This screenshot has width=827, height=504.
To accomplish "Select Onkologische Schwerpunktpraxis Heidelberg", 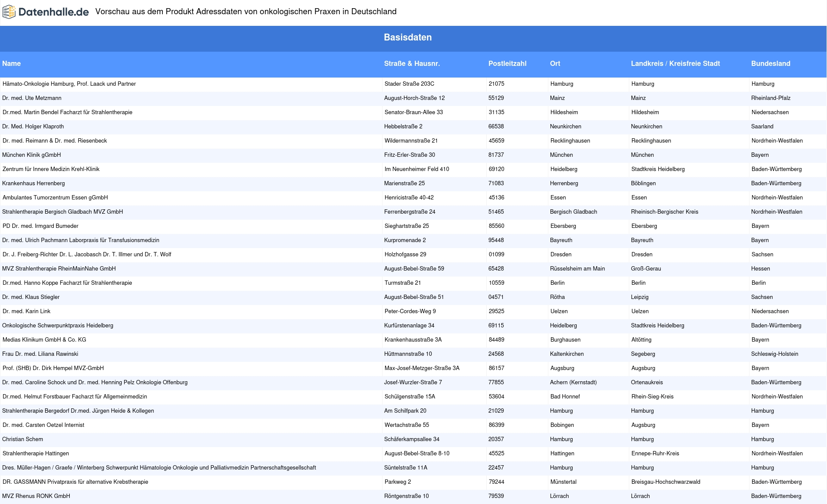I will [58, 326].
